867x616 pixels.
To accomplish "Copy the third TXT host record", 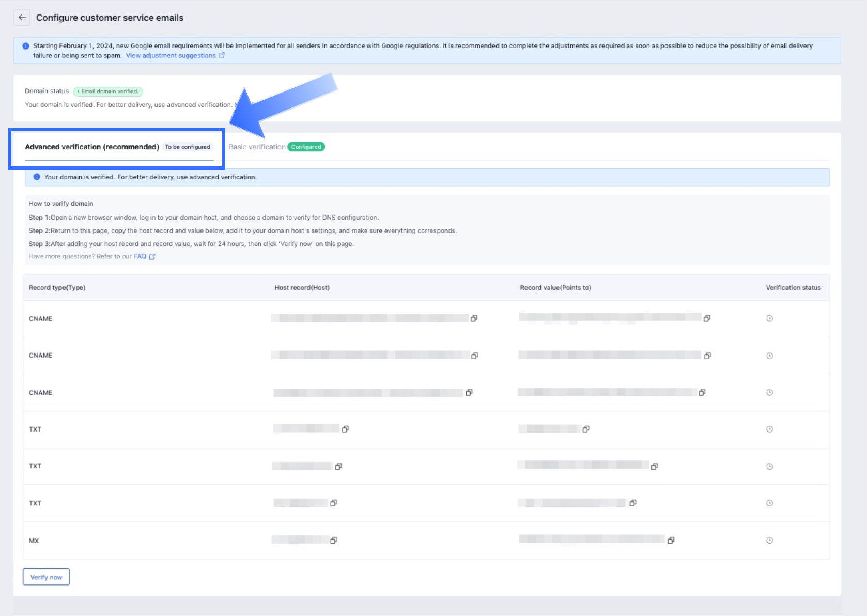I will [333, 503].
